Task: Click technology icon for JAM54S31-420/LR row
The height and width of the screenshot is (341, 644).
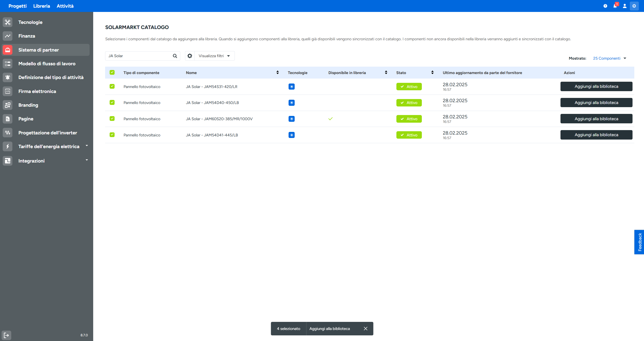Action: (x=291, y=86)
